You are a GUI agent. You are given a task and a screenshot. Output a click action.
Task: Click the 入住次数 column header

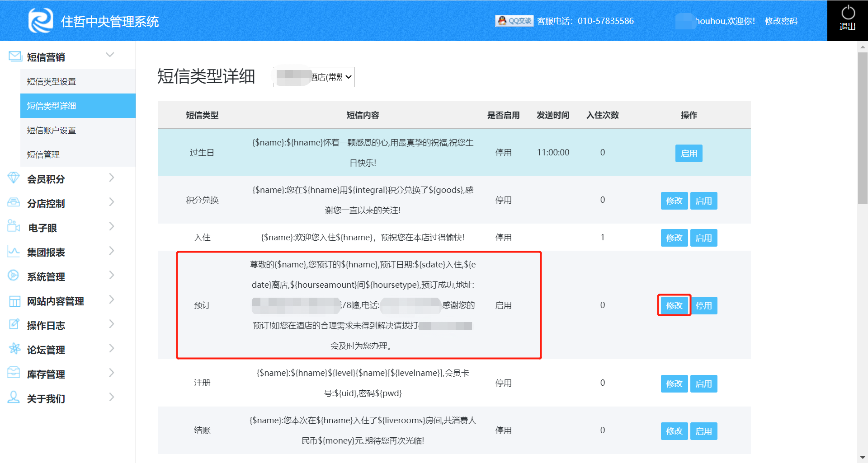pyautogui.click(x=602, y=115)
